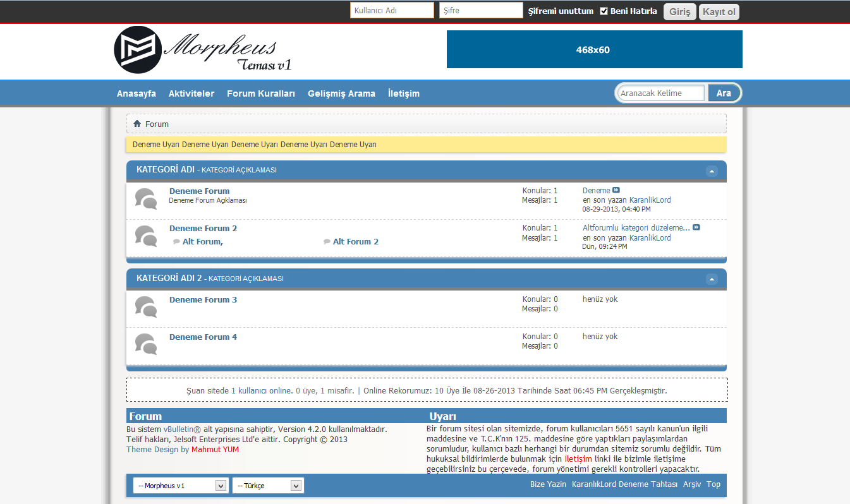The width and height of the screenshot is (850, 504).
Task: Click the 468x60 banner ad placeholder
Action: (x=594, y=49)
